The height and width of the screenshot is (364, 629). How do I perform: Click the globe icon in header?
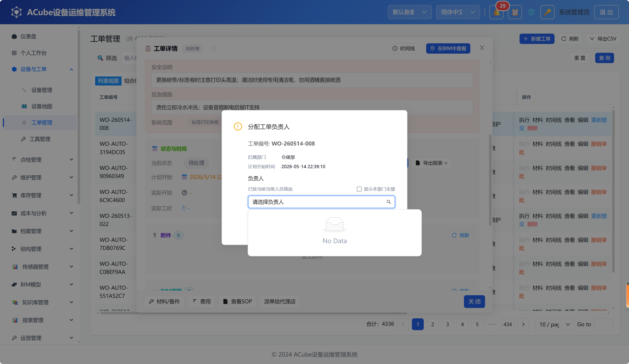tap(531, 12)
